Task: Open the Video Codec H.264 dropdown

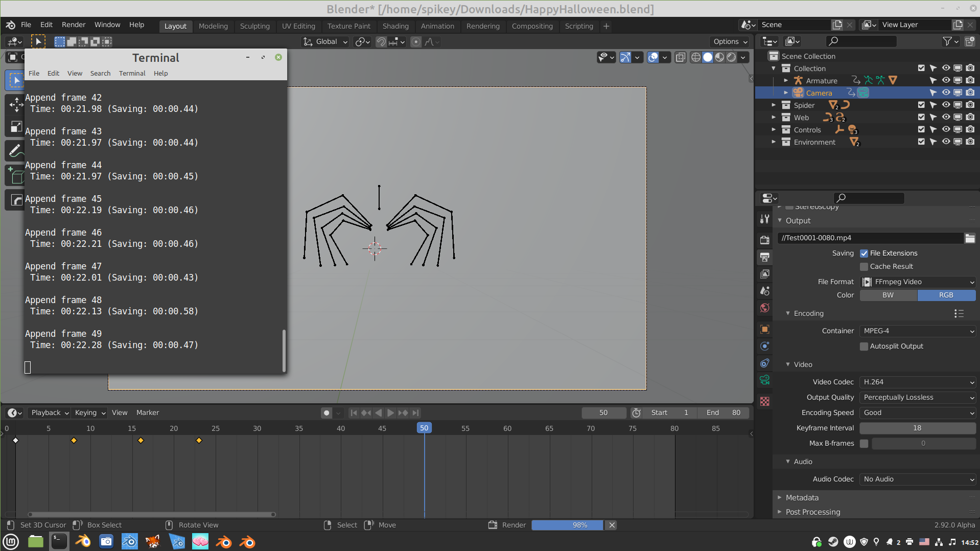Action: 918,382
